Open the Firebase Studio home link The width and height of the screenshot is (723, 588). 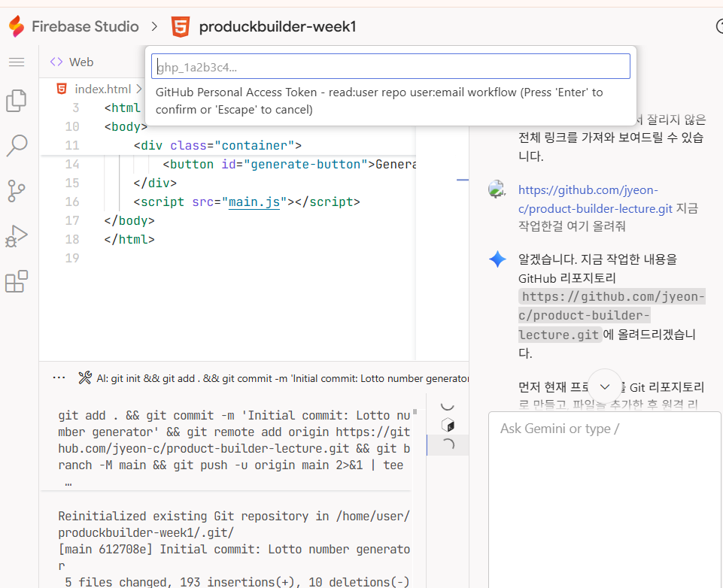[85, 26]
